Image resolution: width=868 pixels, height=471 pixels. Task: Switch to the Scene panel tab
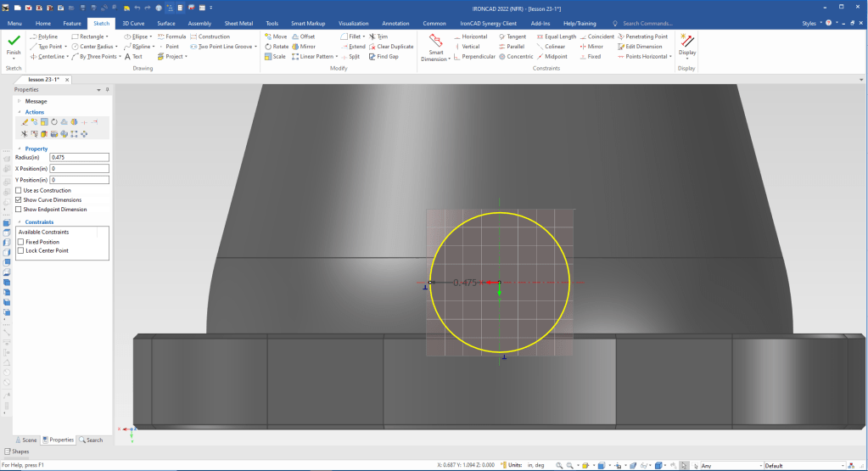click(25, 440)
